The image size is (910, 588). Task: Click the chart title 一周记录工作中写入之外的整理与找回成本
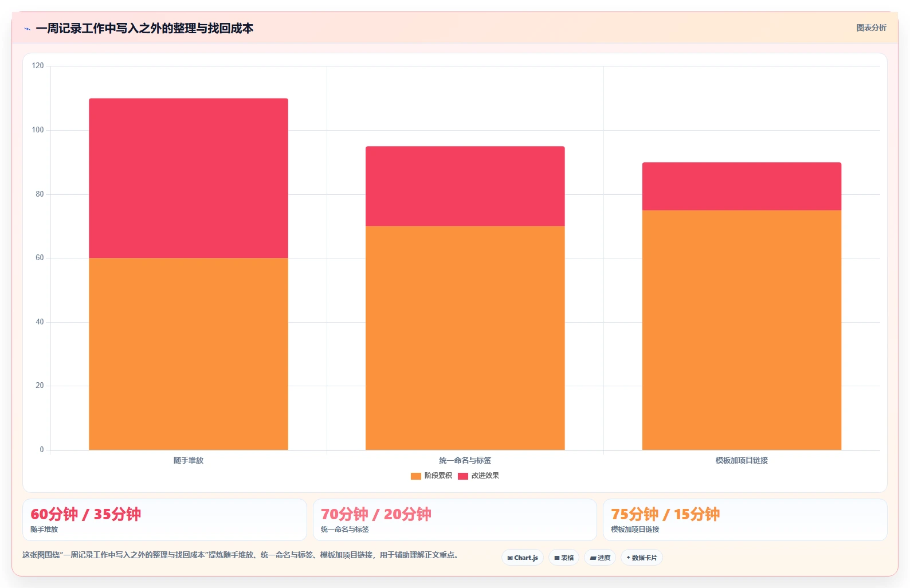(144, 28)
